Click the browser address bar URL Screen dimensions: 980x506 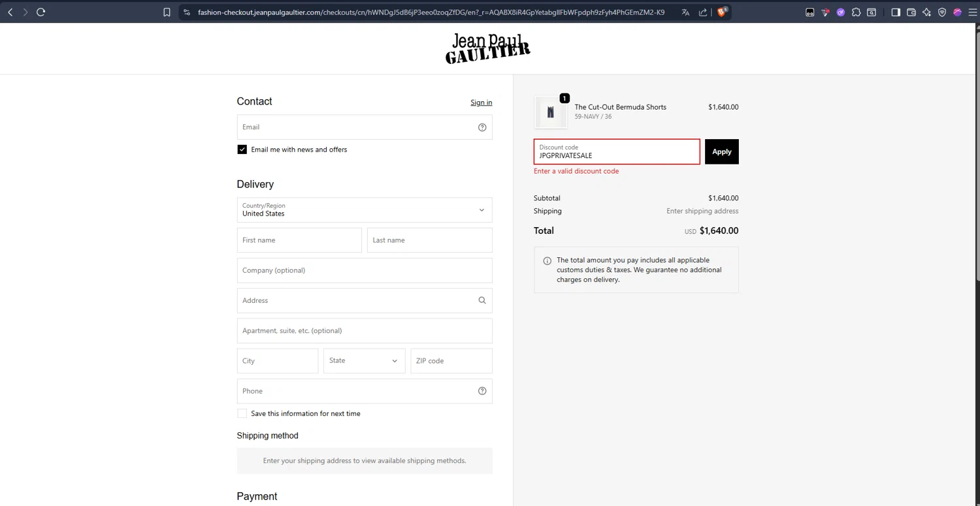pos(431,12)
